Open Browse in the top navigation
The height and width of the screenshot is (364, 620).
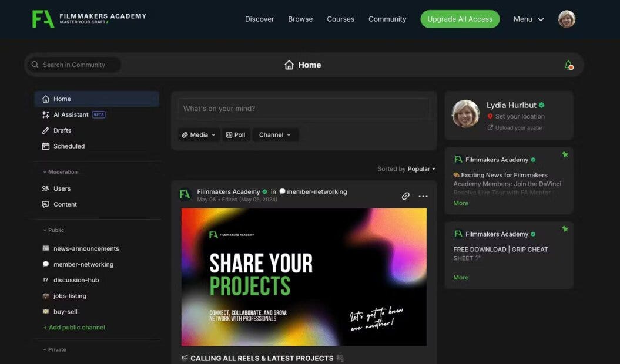point(300,19)
